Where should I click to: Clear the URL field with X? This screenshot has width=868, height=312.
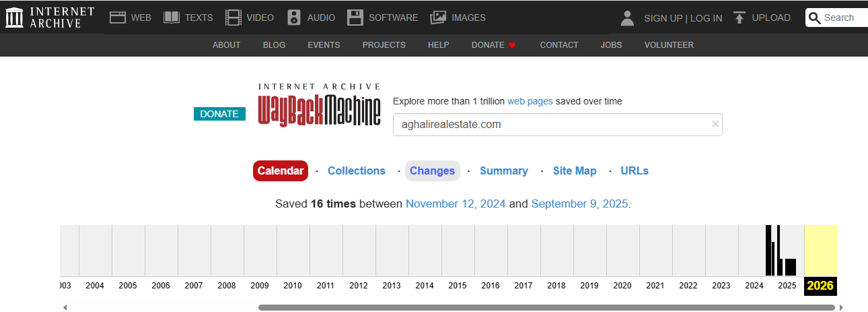[715, 124]
